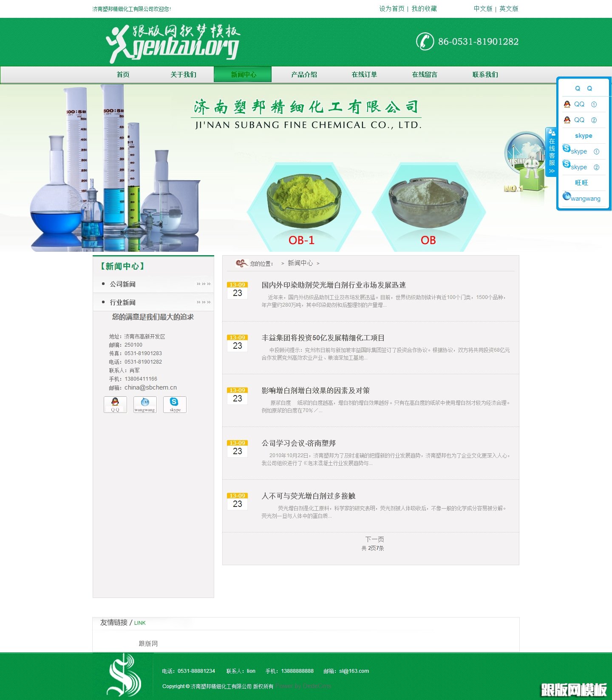Click the skype icon button in sidebar
This screenshot has height=700, width=612.
click(175, 404)
